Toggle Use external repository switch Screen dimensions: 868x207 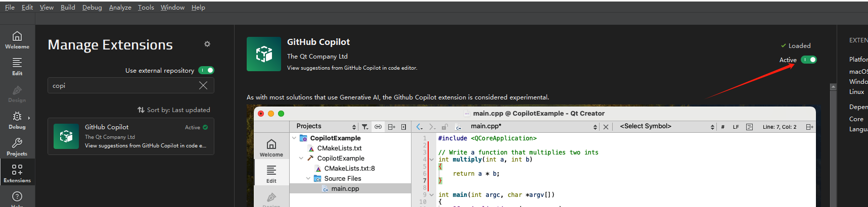[x=206, y=70]
